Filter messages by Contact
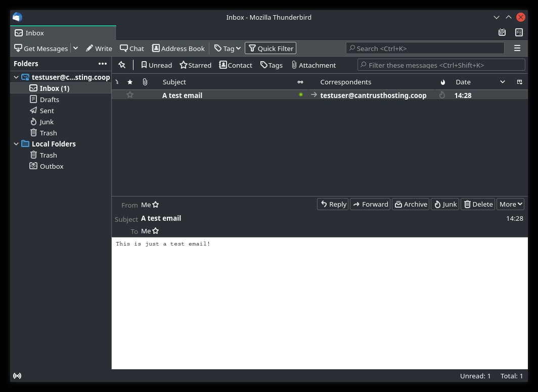 [x=236, y=65]
